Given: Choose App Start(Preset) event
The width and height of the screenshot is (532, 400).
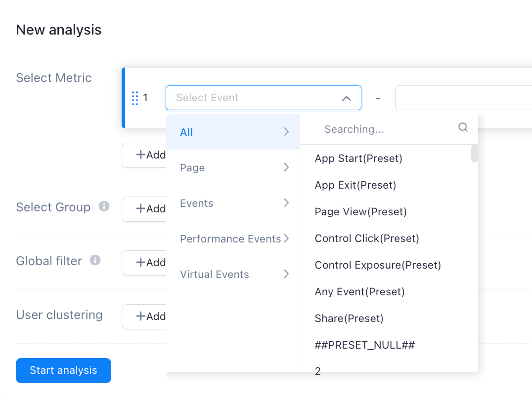Looking at the screenshot, I should click(x=358, y=159).
